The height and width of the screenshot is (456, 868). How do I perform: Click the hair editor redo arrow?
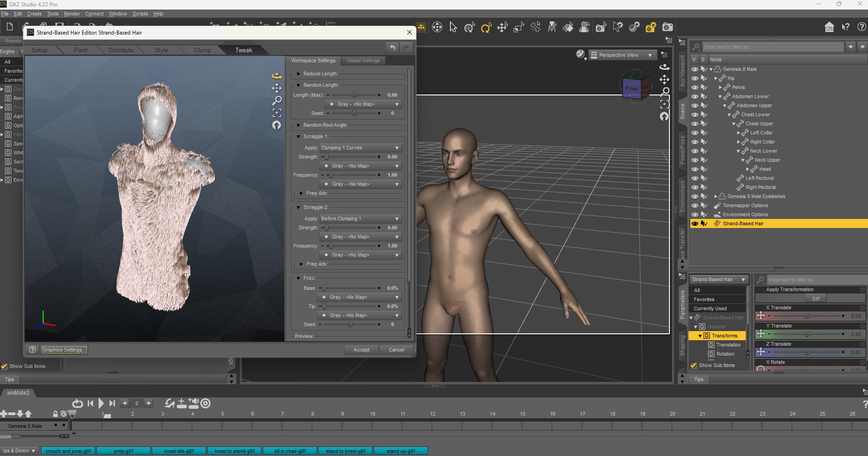406,47
